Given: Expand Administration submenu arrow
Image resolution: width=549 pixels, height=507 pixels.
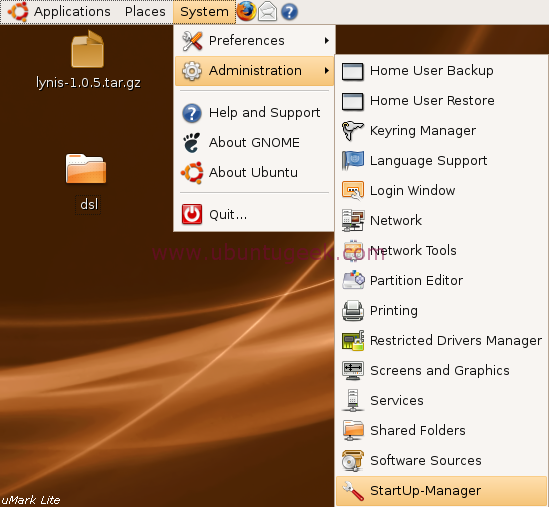Looking at the screenshot, I should coord(327,71).
